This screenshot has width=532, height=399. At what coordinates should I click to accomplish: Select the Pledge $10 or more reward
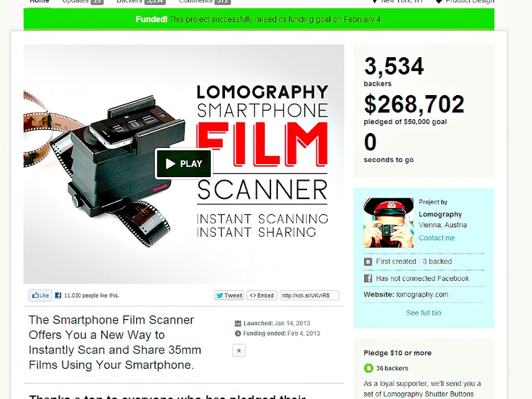397,353
